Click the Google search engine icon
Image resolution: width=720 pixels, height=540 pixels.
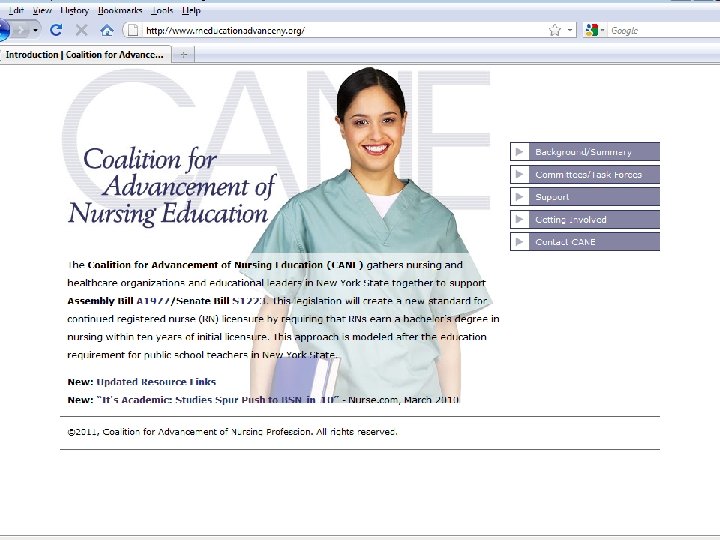[x=591, y=30]
